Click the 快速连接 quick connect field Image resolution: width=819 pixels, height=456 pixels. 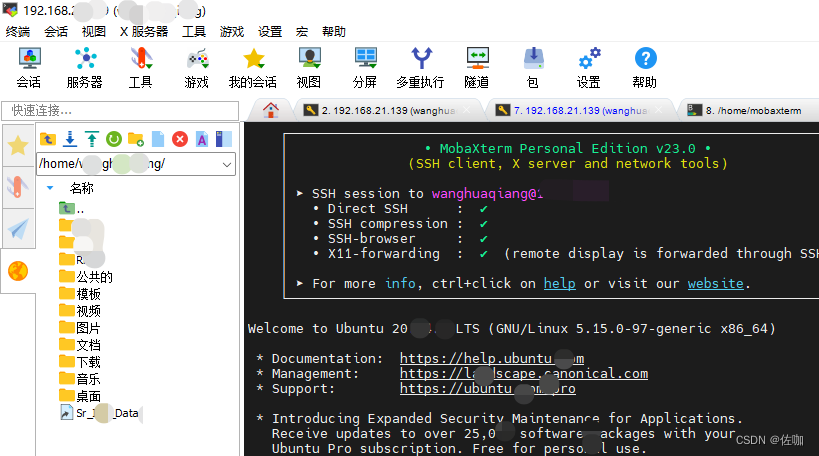click(x=120, y=111)
